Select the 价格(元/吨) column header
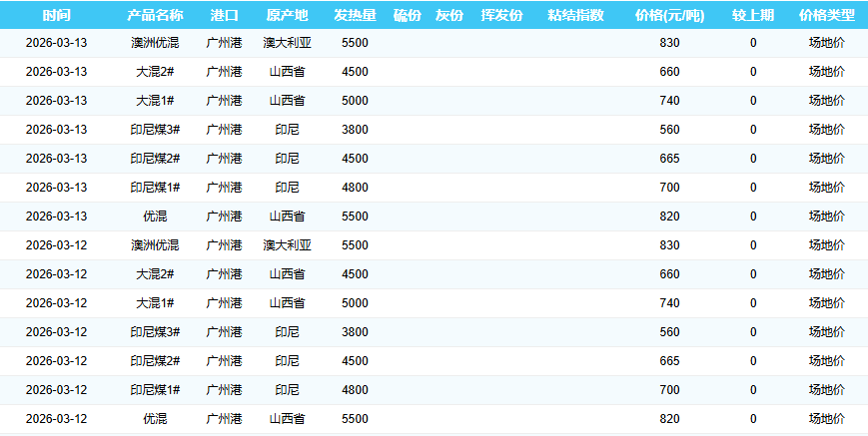Screen dimensions: 868x436 tap(669, 15)
